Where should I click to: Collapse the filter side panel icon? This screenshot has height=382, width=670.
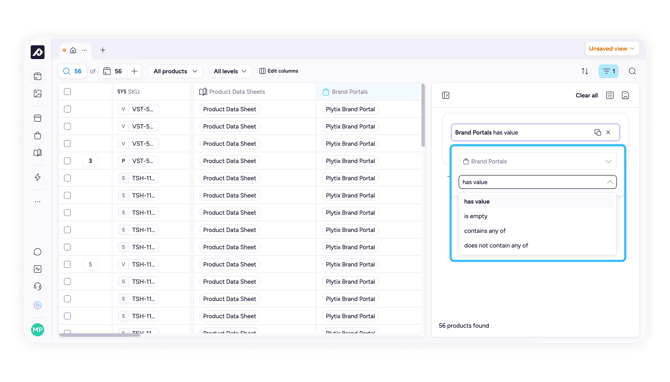coord(446,95)
